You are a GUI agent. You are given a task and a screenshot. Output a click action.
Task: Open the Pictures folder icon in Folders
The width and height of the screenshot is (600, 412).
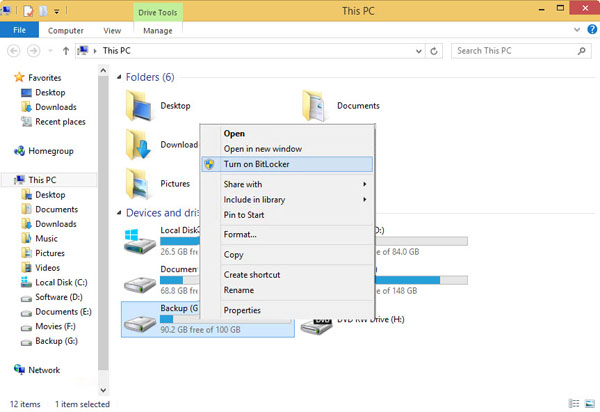138,184
